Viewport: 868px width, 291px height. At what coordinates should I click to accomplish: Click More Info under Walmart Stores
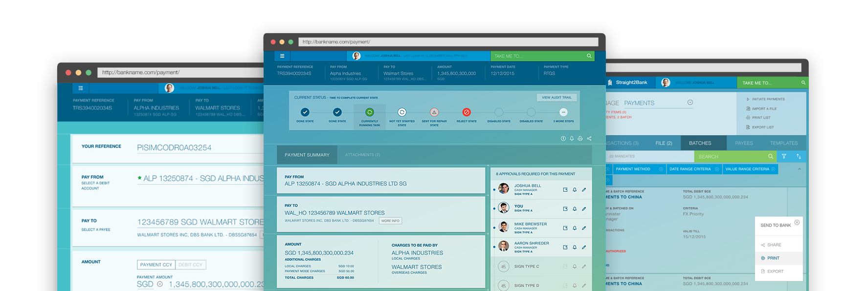click(x=390, y=221)
